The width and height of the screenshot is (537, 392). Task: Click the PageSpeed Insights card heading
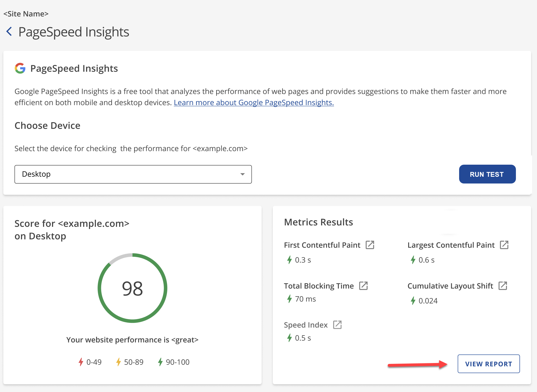tap(74, 68)
